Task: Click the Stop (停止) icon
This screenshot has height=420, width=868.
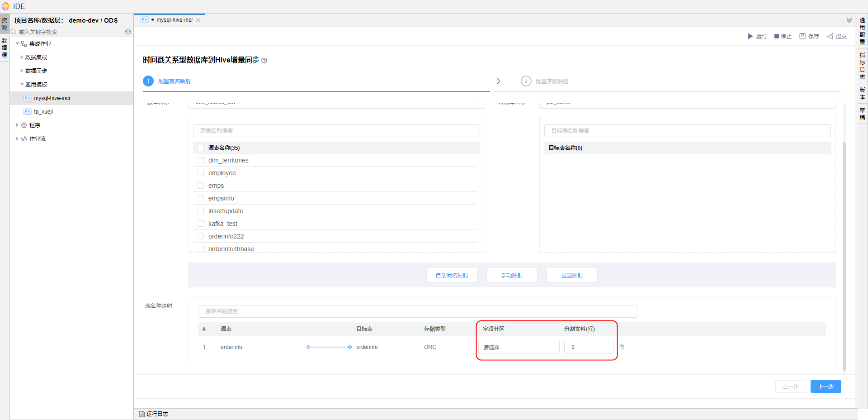Action: (x=777, y=36)
